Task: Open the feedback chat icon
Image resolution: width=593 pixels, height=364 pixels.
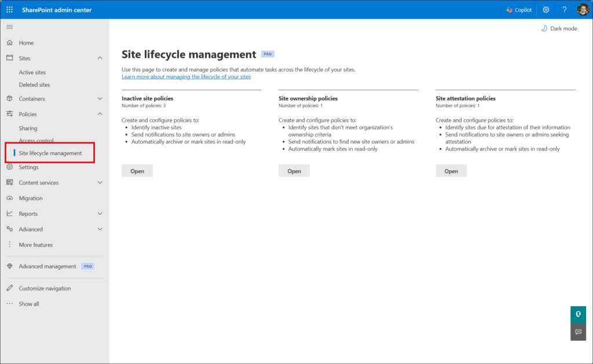Action: point(578,332)
